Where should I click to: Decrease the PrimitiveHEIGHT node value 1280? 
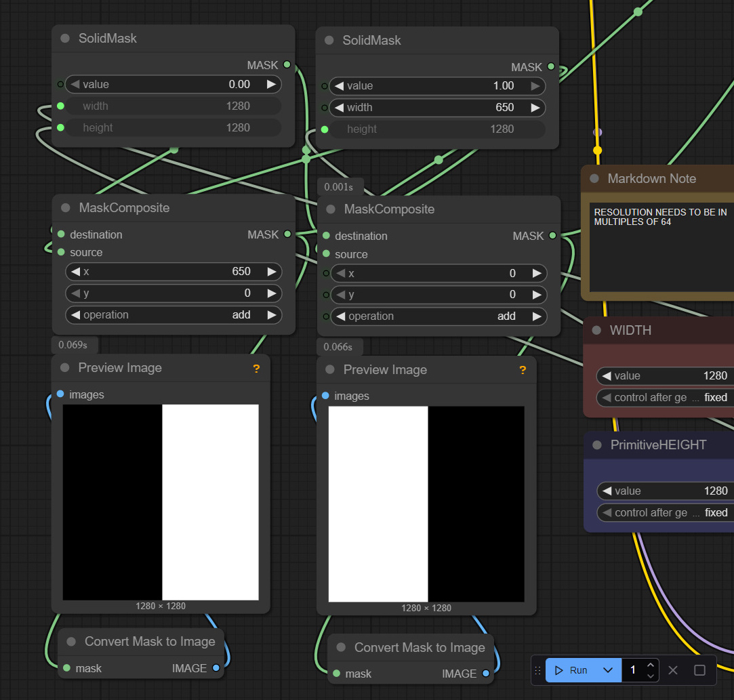pyautogui.click(x=607, y=491)
